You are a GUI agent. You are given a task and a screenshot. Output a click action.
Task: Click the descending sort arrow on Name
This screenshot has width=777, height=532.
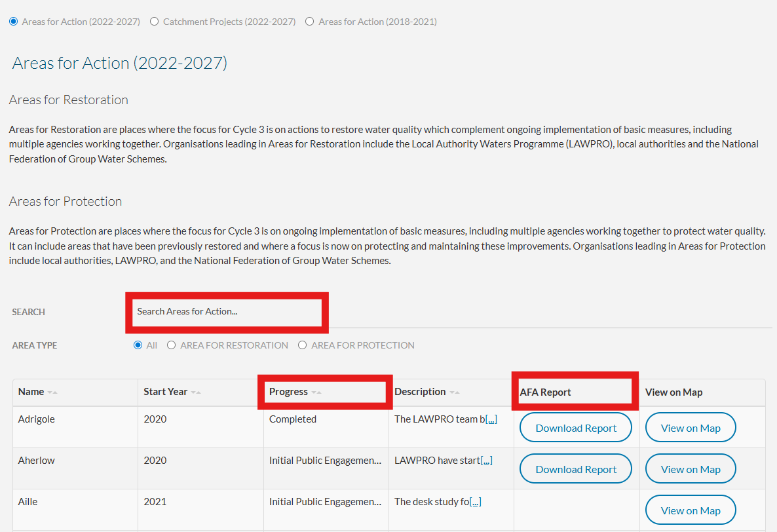(50, 391)
